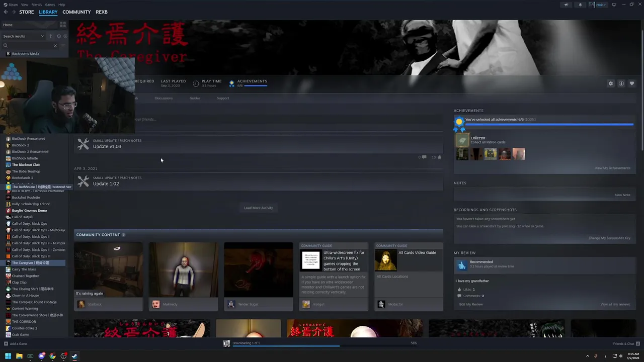Image resolution: width=644 pixels, height=362 pixels.
Task: Open View all my reviews link
Action: pos(615,304)
